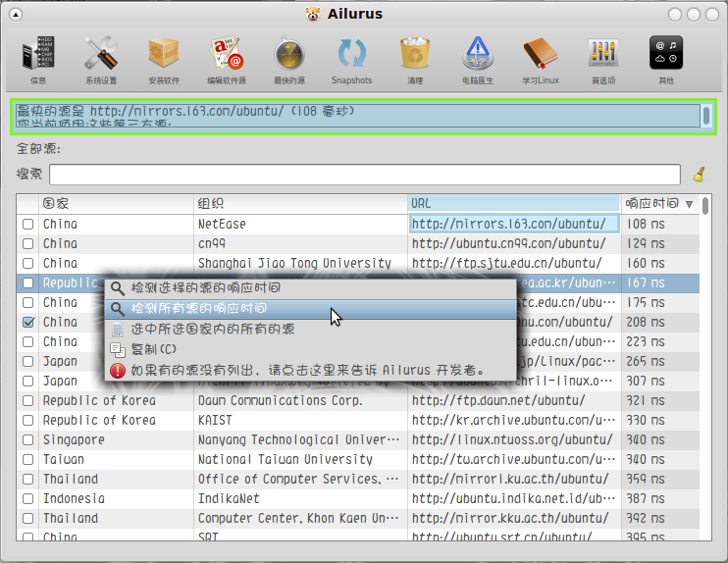The height and width of the screenshot is (563, 728).
Task: Select Computer Center, Khon Kaen organization cell
Action: pyautogui.click(x=300, y=518)
